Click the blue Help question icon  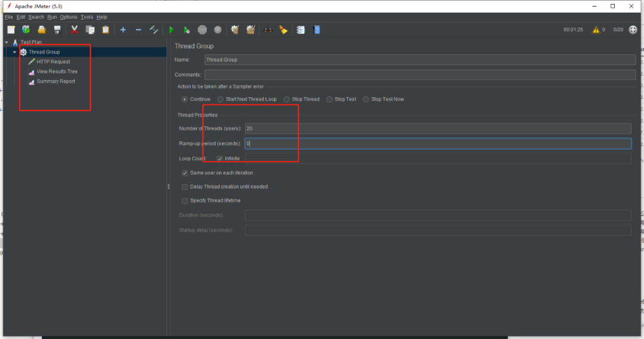[316, 30]
